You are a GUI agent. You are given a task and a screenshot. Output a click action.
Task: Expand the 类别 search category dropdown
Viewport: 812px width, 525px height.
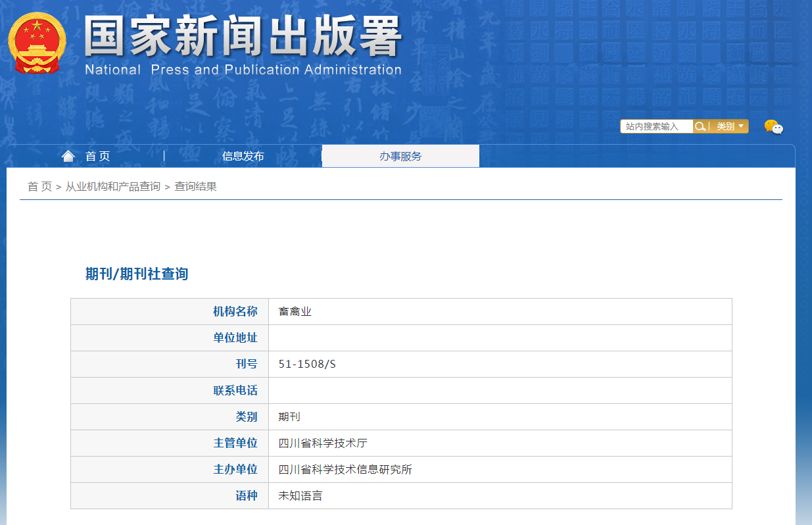(x=730, y=126)
